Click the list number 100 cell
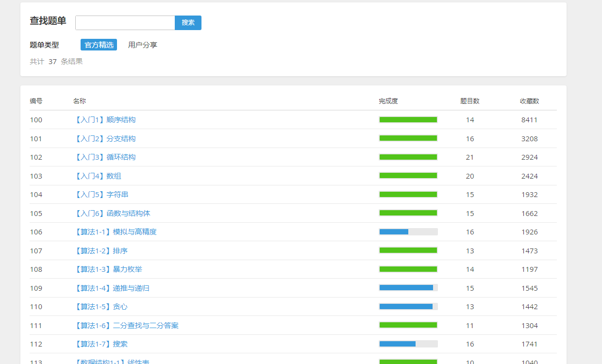The width and height of the screenshot is (602, 364). pos(36,120)
